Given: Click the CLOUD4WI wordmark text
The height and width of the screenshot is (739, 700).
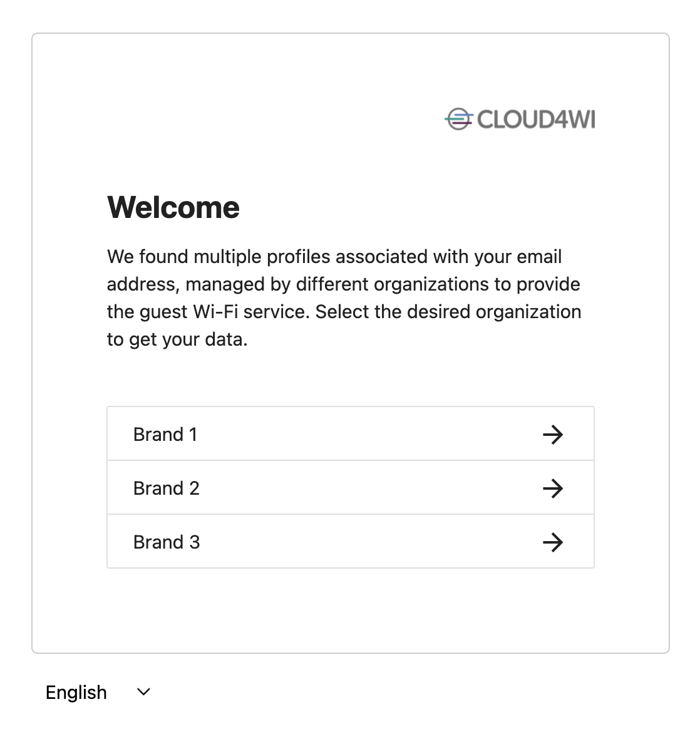Looking at the screenshot, I should point(536,119).
